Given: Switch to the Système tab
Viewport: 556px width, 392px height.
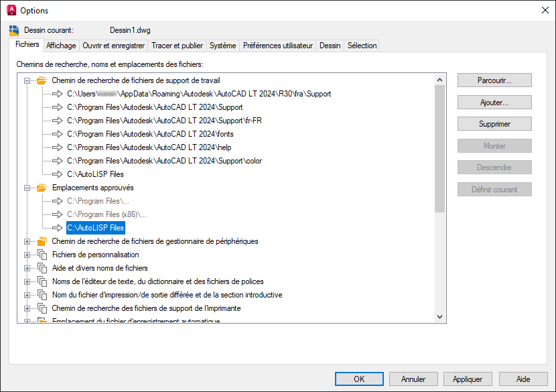Looking at the screenshot, I should 222,46.
